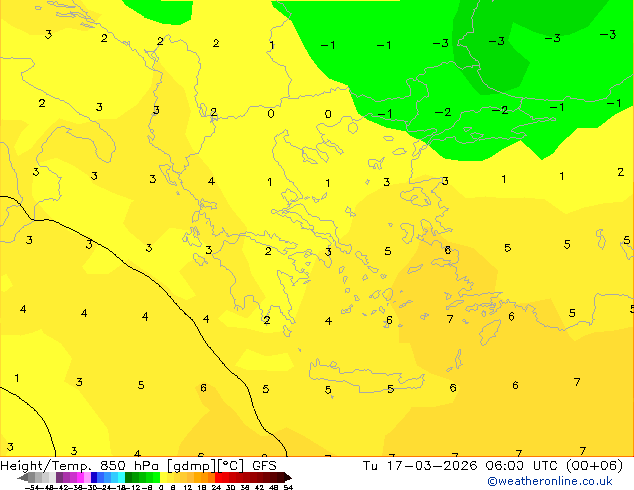Click the 'Height/Temp. 850 hPa' map title

[x=79, y=466]
